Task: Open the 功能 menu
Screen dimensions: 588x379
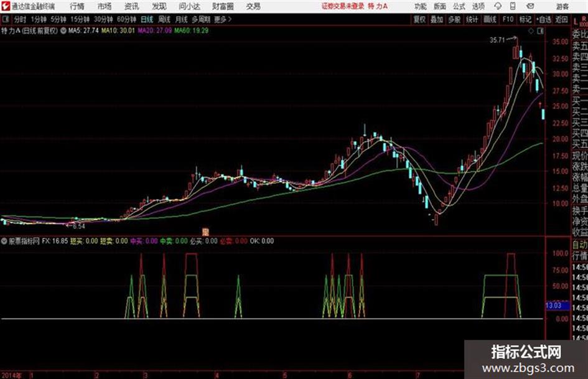Action: pyautogui.click(x=421, y=6)
